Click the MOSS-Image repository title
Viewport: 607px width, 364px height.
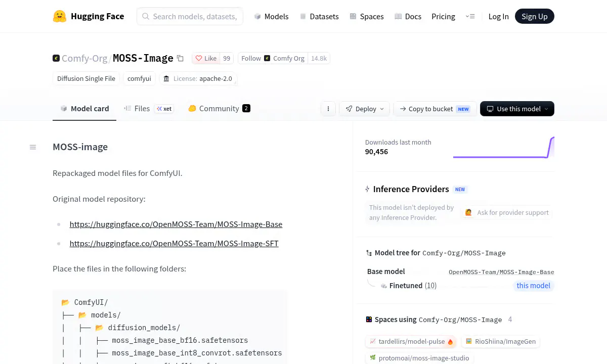pyautogui.click(x=143, y=58)
